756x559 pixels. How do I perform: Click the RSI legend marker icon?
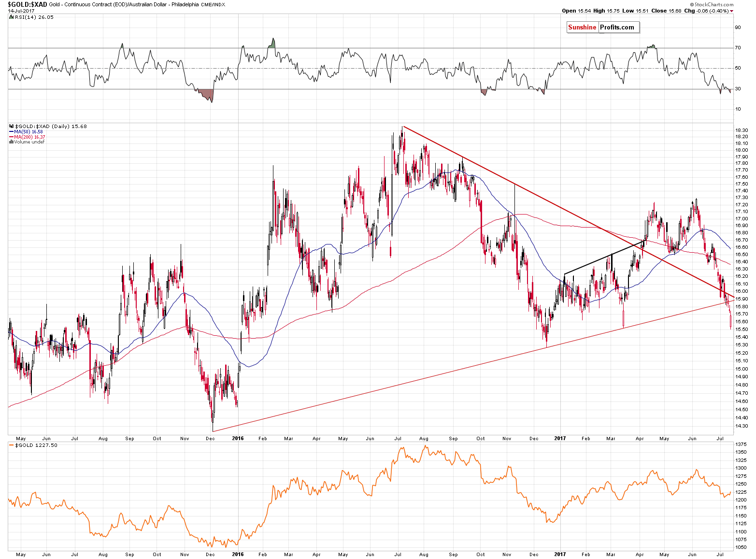(11, 17)
